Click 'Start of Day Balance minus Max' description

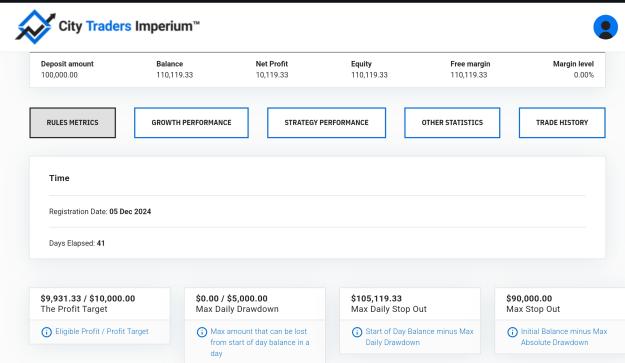[x=419, y=337]
